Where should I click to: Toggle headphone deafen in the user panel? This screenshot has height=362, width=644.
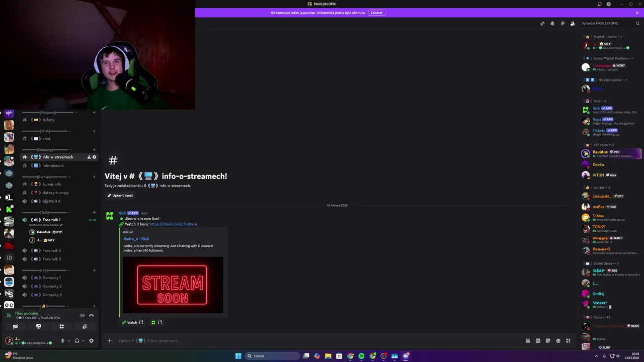(77, 341)
